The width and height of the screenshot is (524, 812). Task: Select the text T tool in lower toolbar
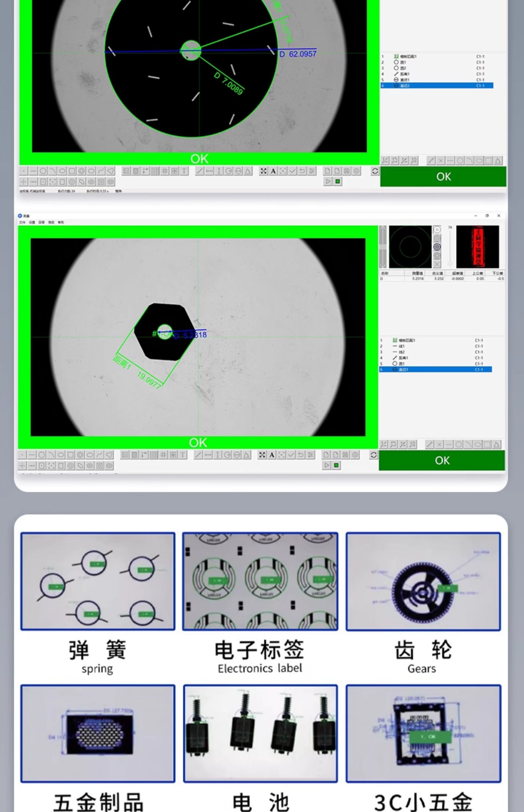coord(183,455)
